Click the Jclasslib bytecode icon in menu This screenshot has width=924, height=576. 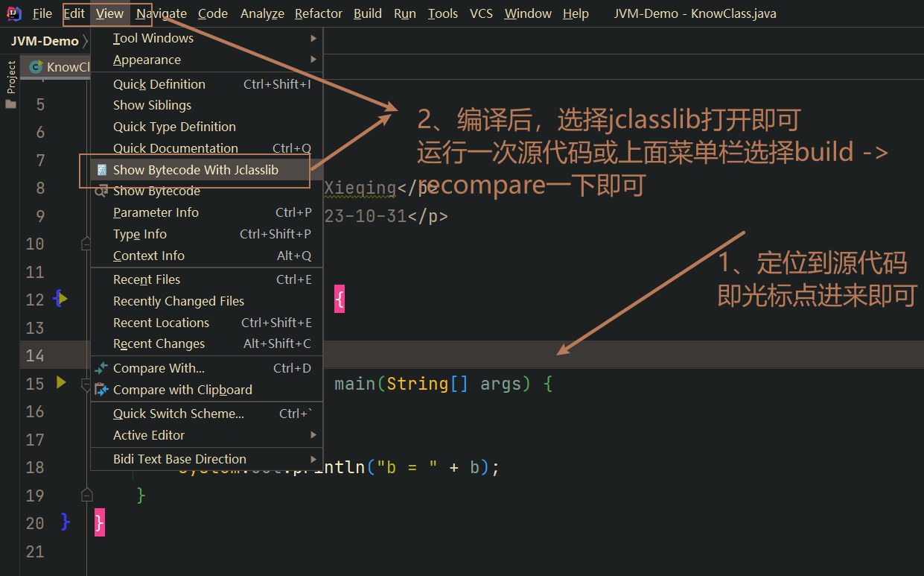(102, 170)
